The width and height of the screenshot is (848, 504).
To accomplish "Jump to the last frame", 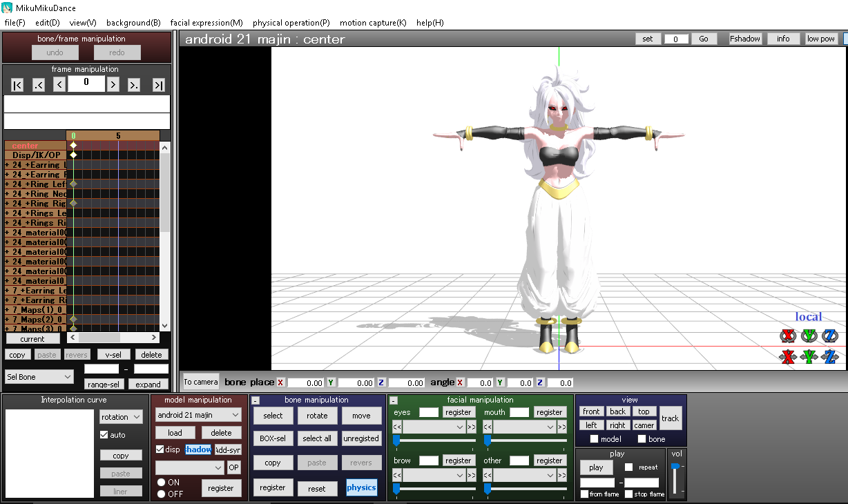I will [x=159, y=84].
